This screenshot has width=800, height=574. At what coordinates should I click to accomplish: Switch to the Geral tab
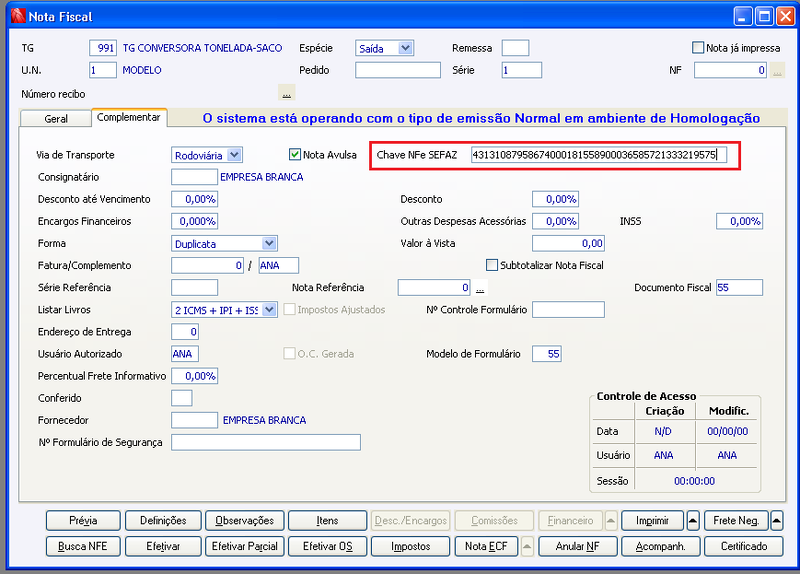pos(56,118)
